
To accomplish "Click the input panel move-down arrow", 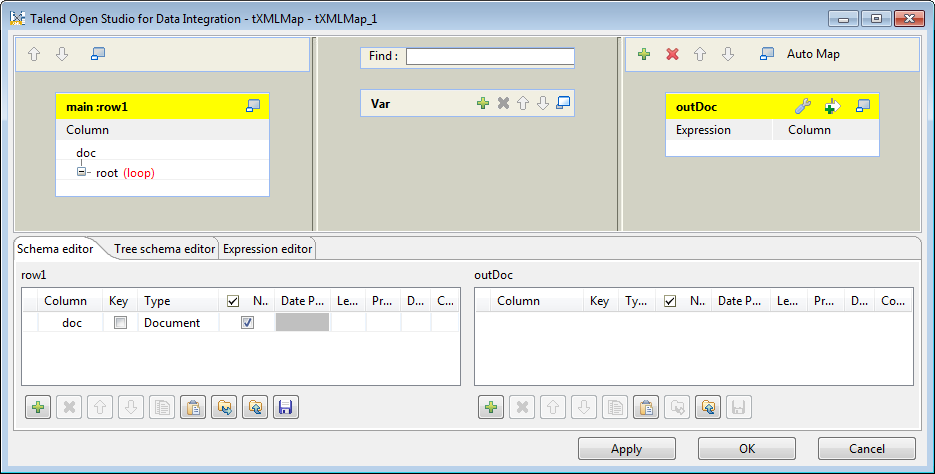I will point(62,54).
